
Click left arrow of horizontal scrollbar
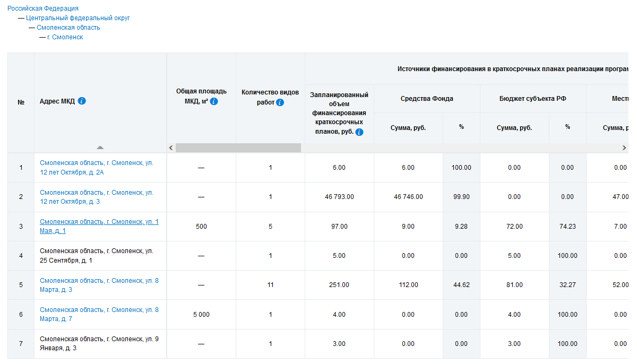(171, 148)
